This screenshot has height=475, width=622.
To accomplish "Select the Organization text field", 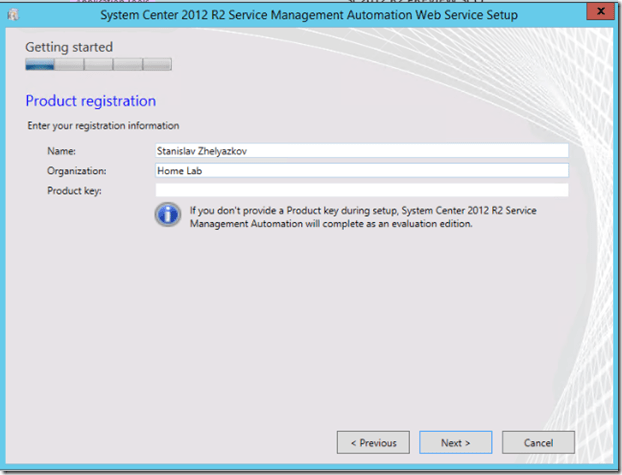I will coord(361,170).
